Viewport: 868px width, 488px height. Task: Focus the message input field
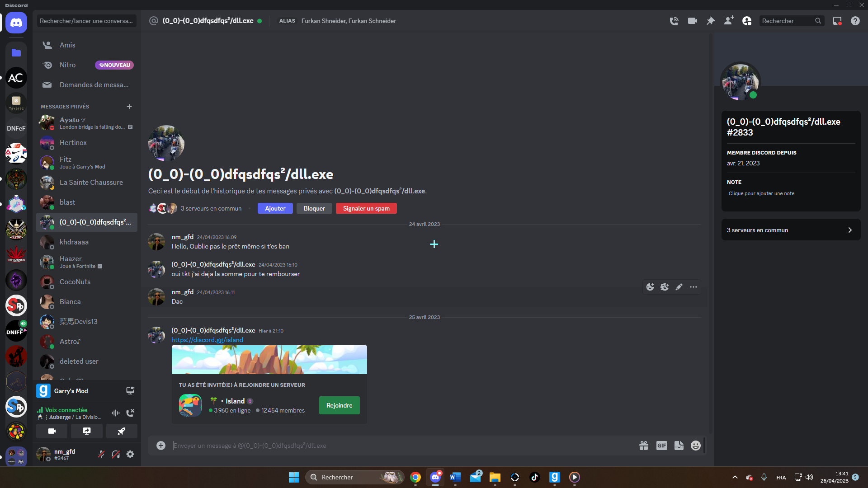[x=402, y=446]
